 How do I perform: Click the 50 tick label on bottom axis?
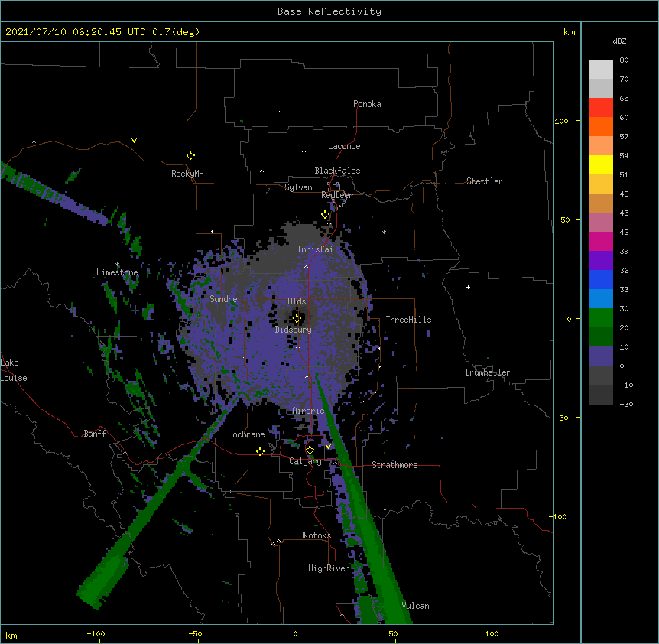pos(393,633)
